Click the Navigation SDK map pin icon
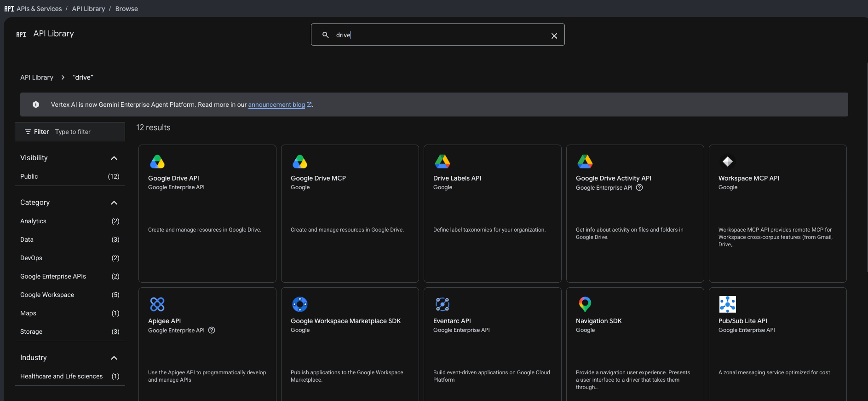Screen dimensions: 868x401 click(585, 304)
